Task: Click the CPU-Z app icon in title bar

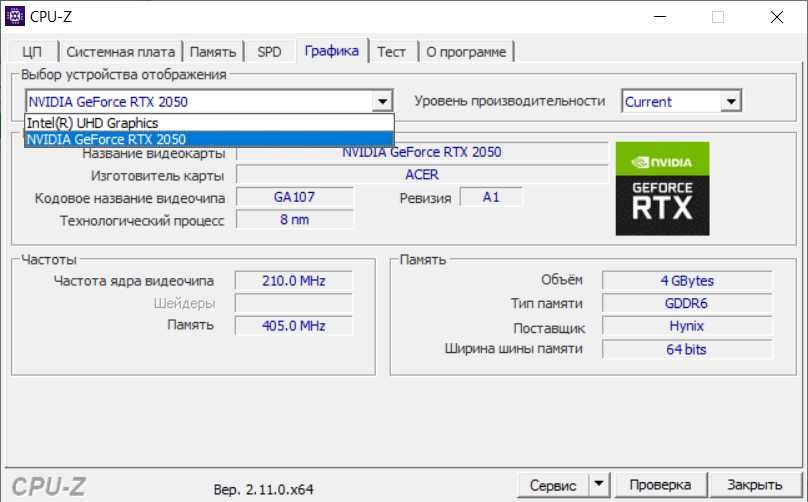Action: (14, 16)
